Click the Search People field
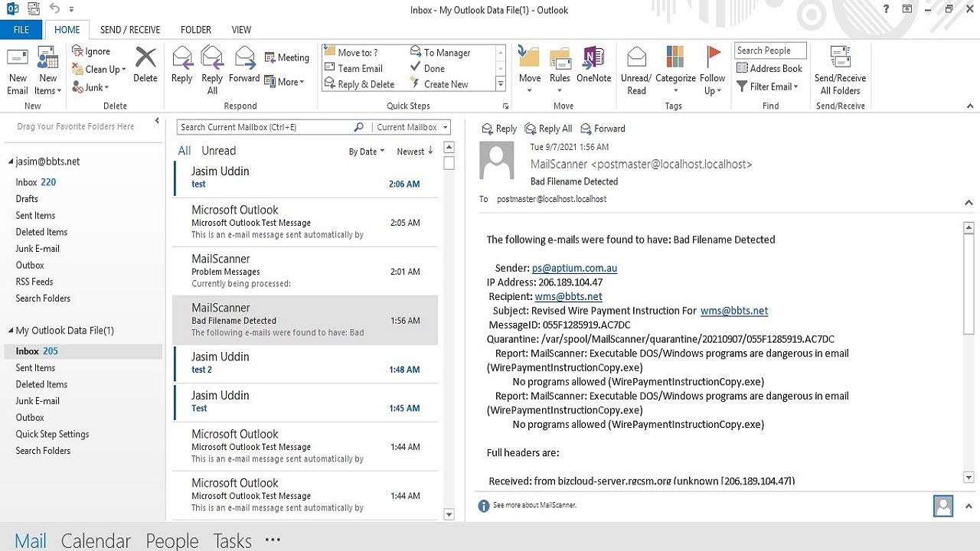 tap(770, 51)
